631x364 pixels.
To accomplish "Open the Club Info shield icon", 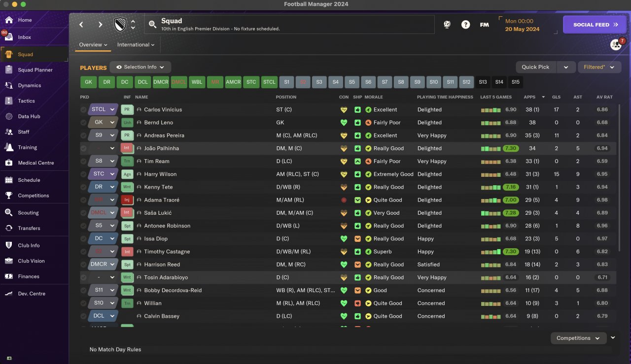I will point(9,245).
